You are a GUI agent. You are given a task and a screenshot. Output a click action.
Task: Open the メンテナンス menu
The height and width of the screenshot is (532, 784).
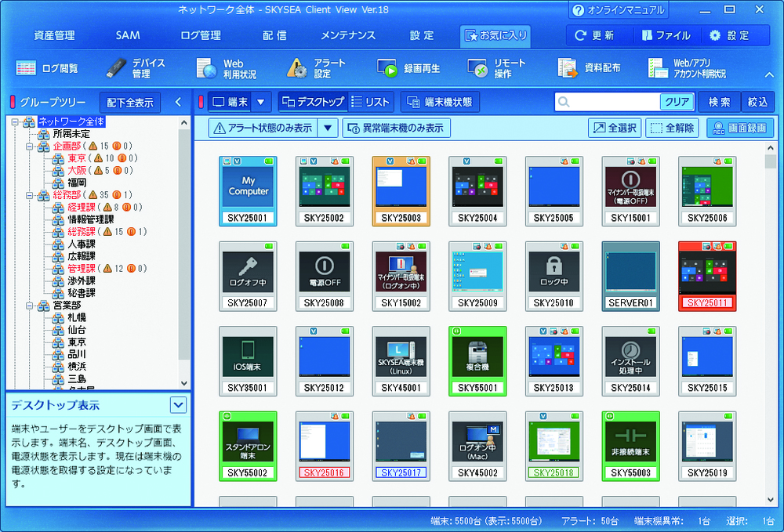click(348, 35)
